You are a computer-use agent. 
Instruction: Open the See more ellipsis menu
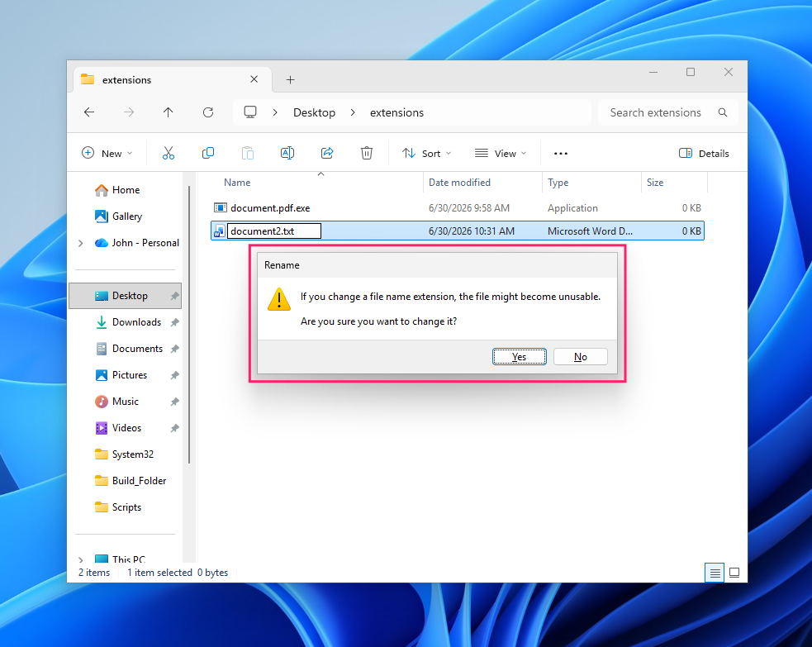(x=561, y=154)
